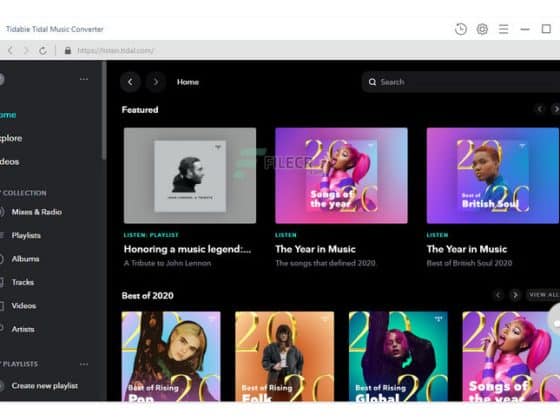Click 'A Tribute to John Lennon' subtitle
The image size is (560, 420).
tap(167, 264)
